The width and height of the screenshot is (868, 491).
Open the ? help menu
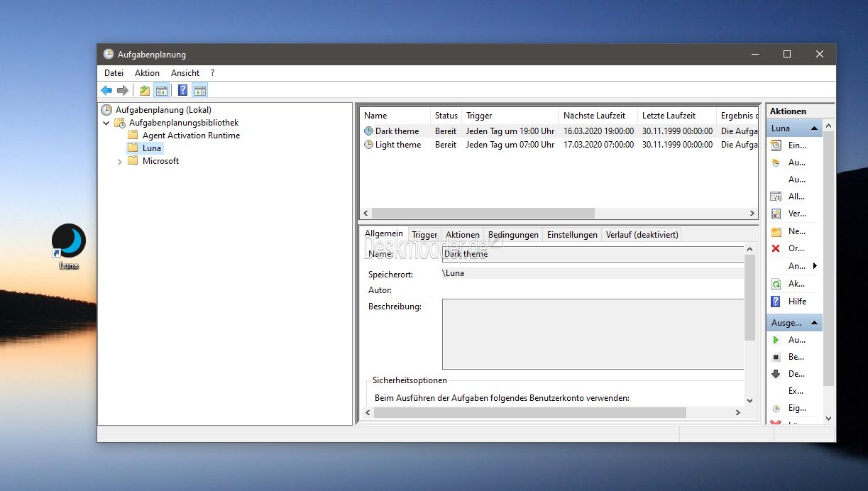point(212,73)
